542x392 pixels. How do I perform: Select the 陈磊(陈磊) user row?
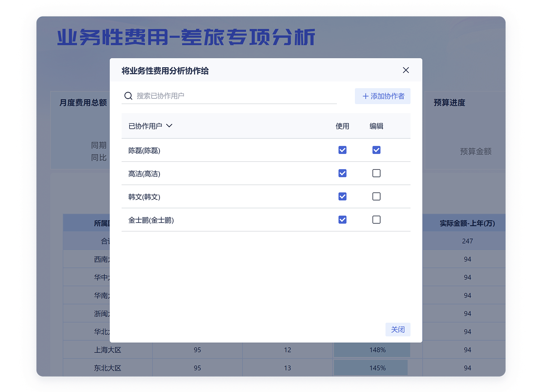145,151
